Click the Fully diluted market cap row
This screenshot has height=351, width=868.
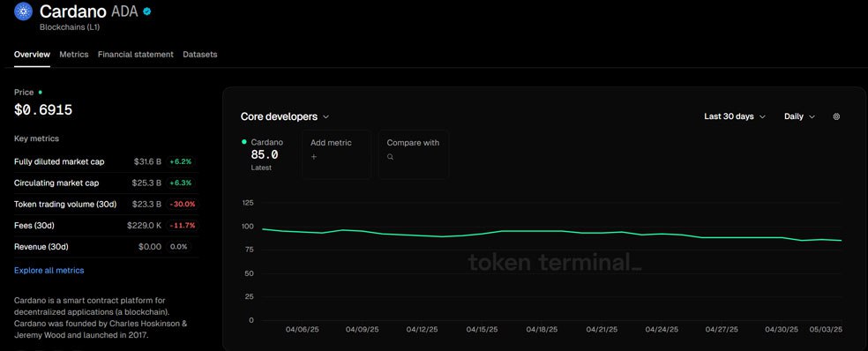(105, 161)
